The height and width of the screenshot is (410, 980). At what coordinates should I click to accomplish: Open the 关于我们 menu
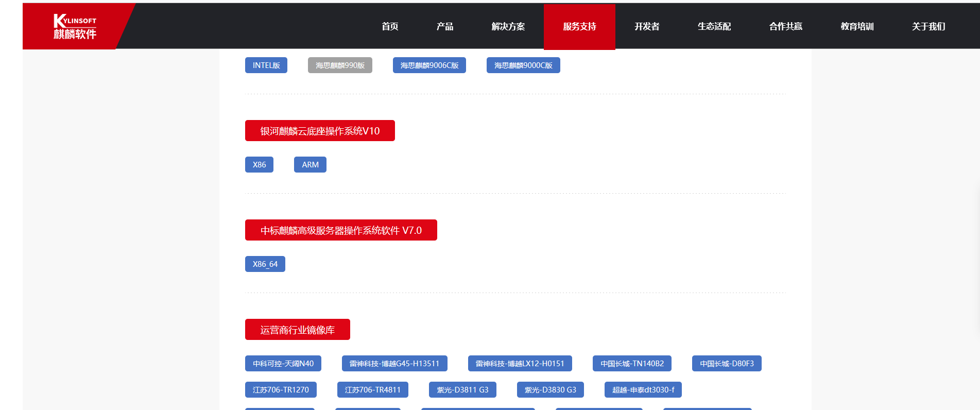tap(929, 26)
